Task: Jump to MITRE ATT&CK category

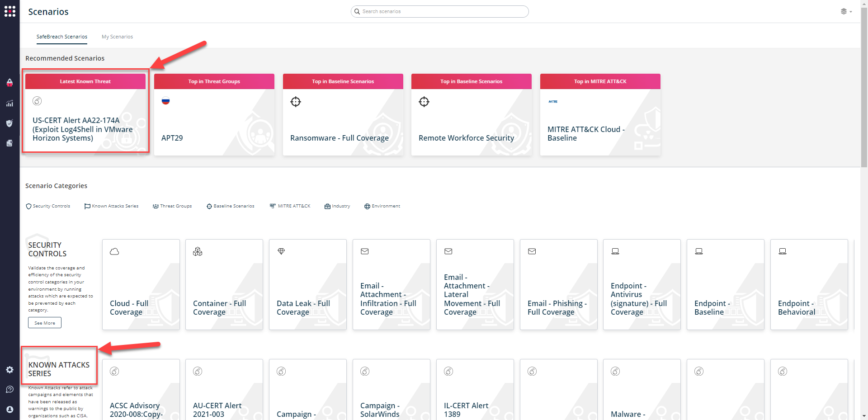Action: point(290,206)
